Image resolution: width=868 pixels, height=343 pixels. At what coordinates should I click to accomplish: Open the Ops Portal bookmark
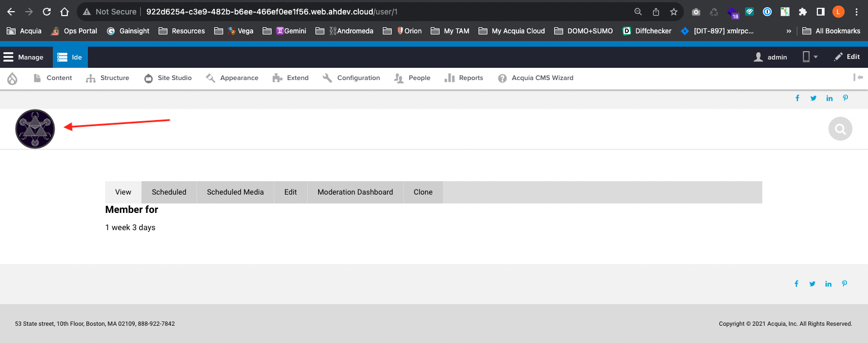coord(74,31)
